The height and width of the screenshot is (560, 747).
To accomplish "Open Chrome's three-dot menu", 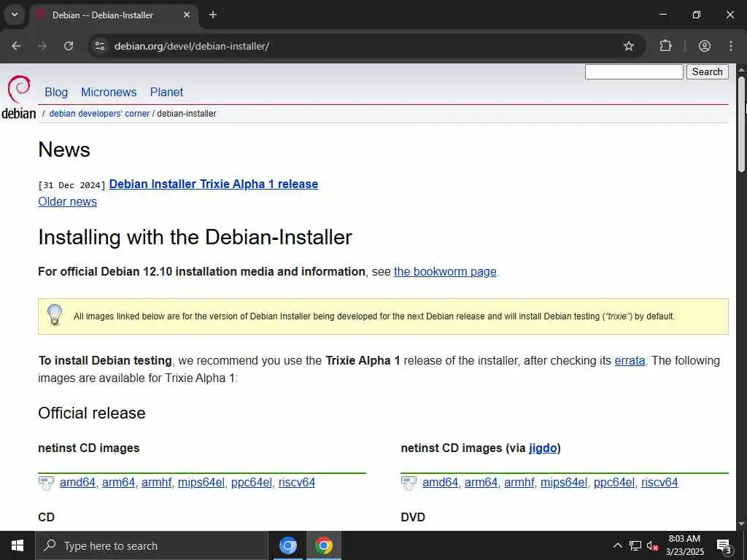I will [x=731, y=46].
